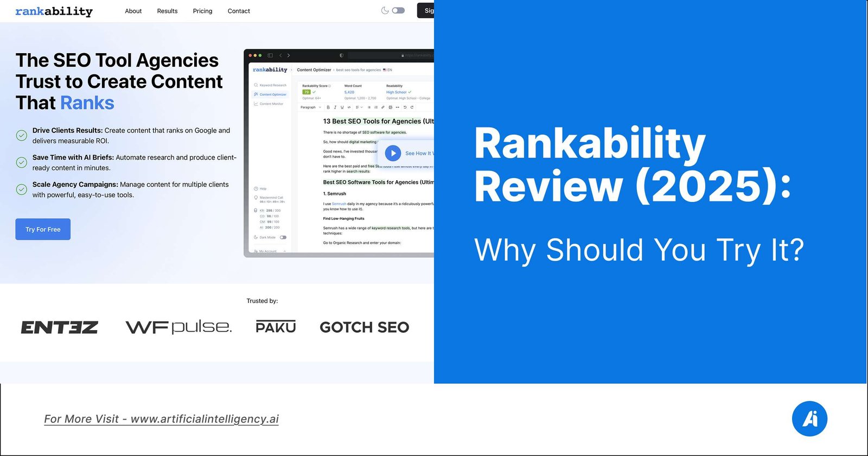868x456 pixels.
Task: Click the insert image icon
Action: [x=391, y=107]
